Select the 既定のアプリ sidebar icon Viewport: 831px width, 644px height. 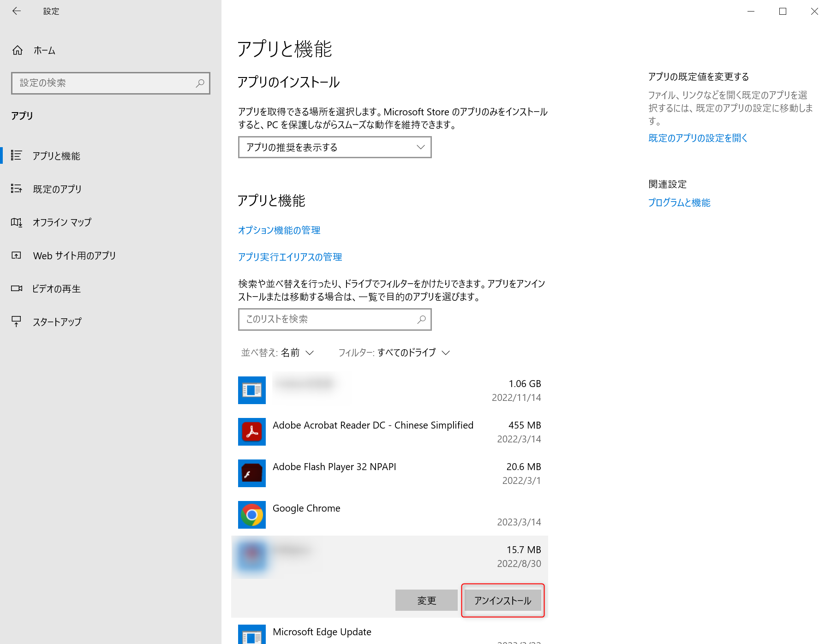coord(17,189)
